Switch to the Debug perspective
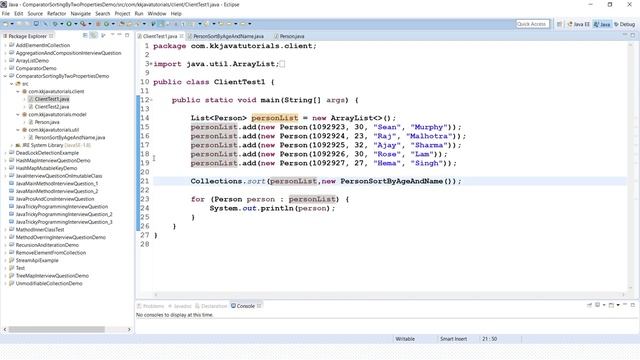The image size is (640, 360). pos(625,24)
